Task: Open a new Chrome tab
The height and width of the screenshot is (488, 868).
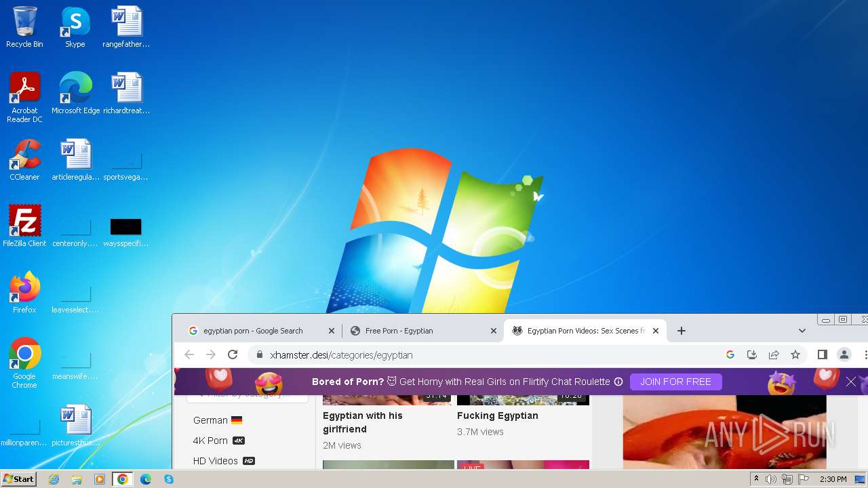Action: pos(682,331)
